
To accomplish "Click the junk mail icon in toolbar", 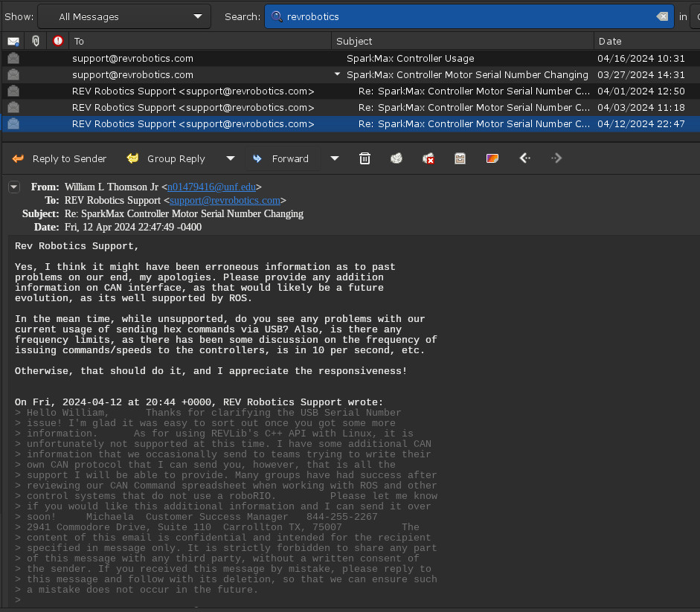I will 396,158.
